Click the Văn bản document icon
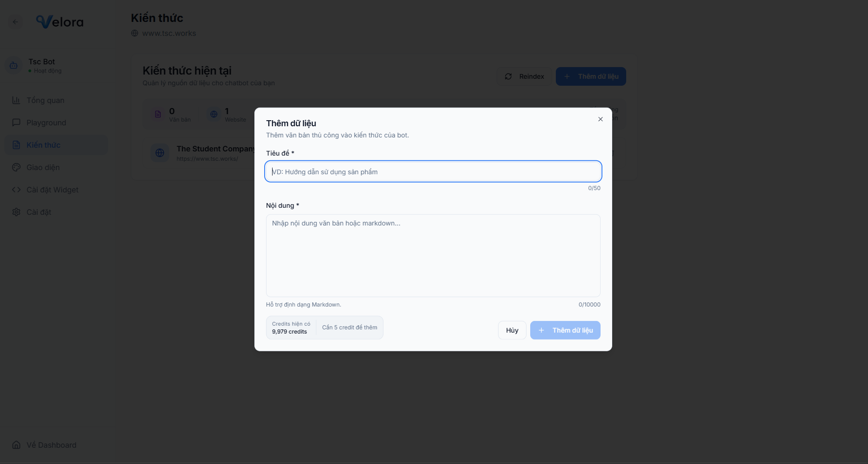 [x=158, y=114]
